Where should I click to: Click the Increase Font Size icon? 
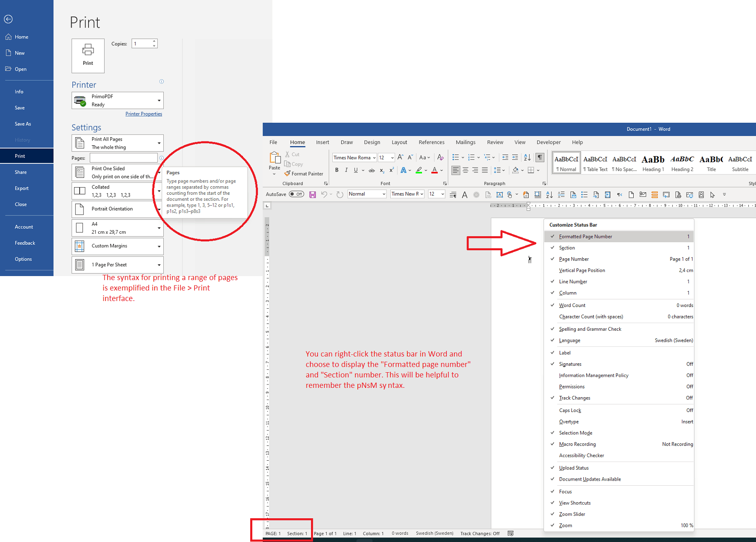[400, 158]
